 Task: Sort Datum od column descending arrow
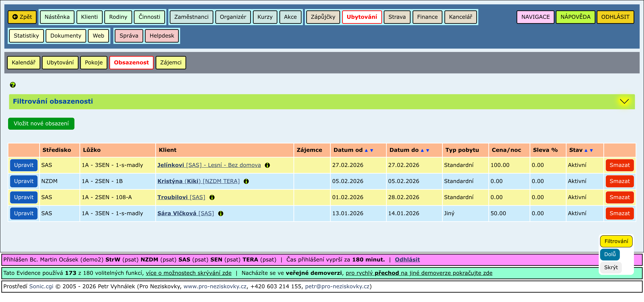[371, 150]
